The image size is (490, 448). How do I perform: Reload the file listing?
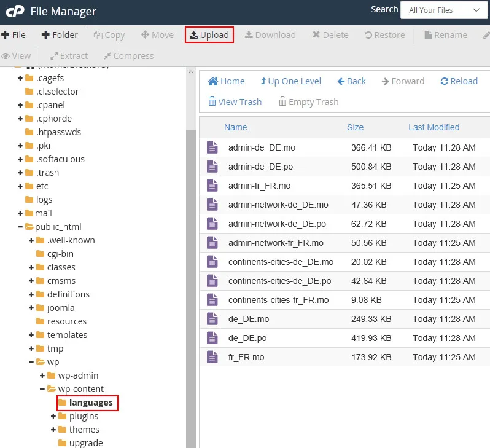click(x=459, y=81)
